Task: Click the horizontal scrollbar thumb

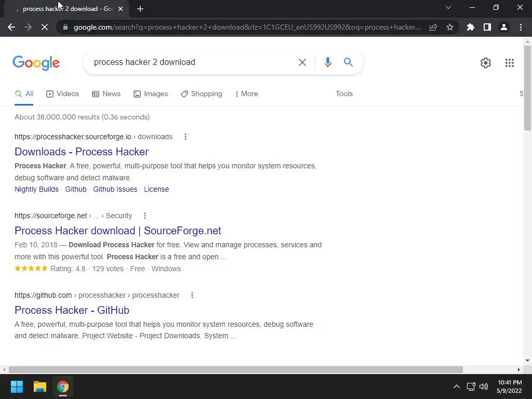Action: pos(236,369)
